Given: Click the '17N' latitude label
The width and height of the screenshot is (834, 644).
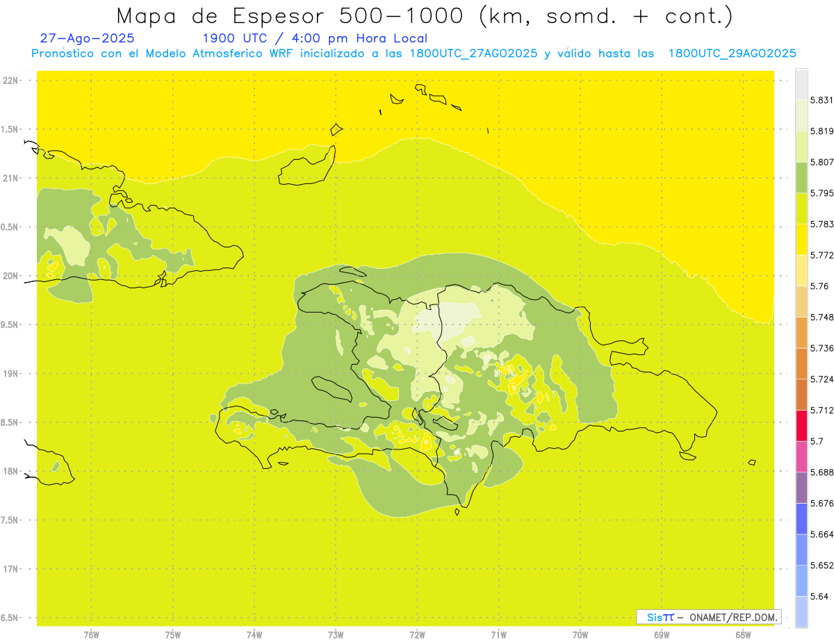Looking at the screenshot, I should coord(11,569).
